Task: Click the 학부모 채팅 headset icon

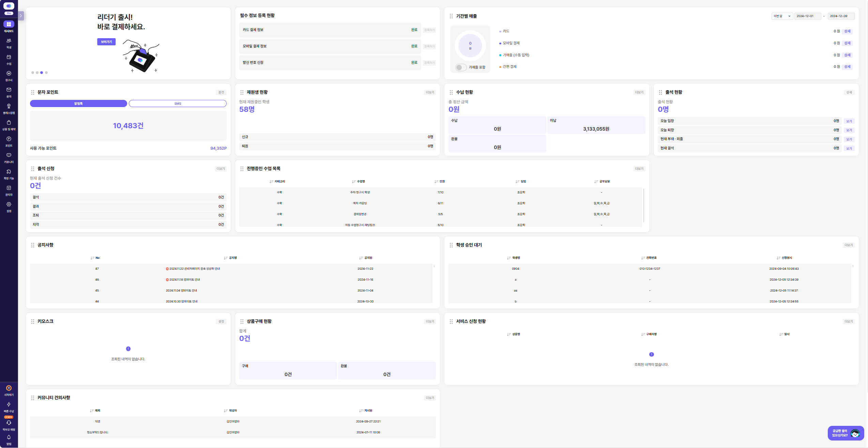Action: (9, 423)
